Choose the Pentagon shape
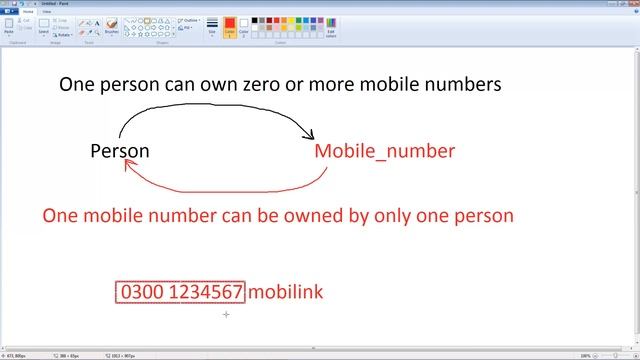This screenshot has width=640, height=360. (x=140, y=28)
